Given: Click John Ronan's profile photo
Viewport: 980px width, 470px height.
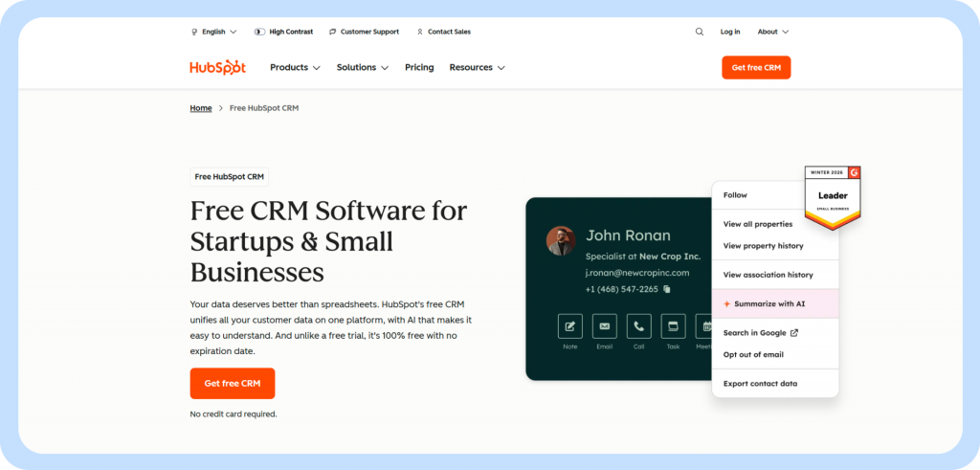Looking at the screenshot, I should [561, 241].
